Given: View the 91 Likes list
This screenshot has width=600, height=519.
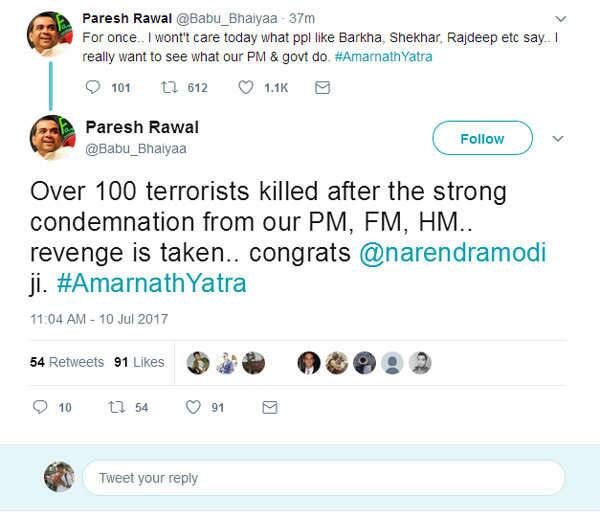Looking at the screenshot, I should [139, 362].
